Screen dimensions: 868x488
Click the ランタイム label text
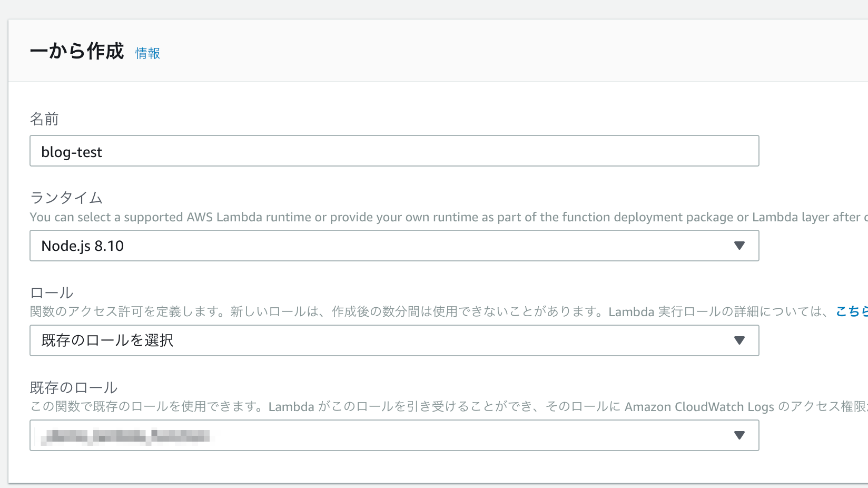point(66,198)
